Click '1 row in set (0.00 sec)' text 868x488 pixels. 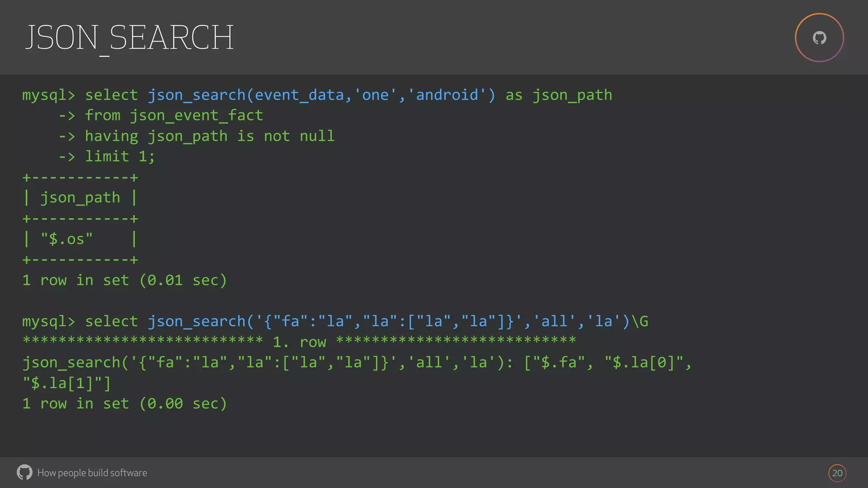click(125, 404)
